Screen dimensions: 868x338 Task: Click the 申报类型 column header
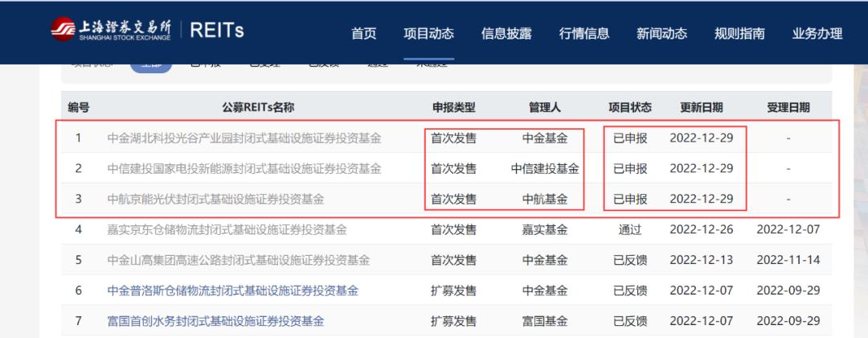click(453, 107)
